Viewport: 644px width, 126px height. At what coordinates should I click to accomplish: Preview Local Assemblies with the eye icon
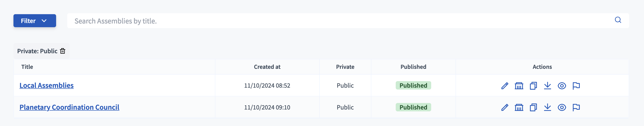click(561, 86)
